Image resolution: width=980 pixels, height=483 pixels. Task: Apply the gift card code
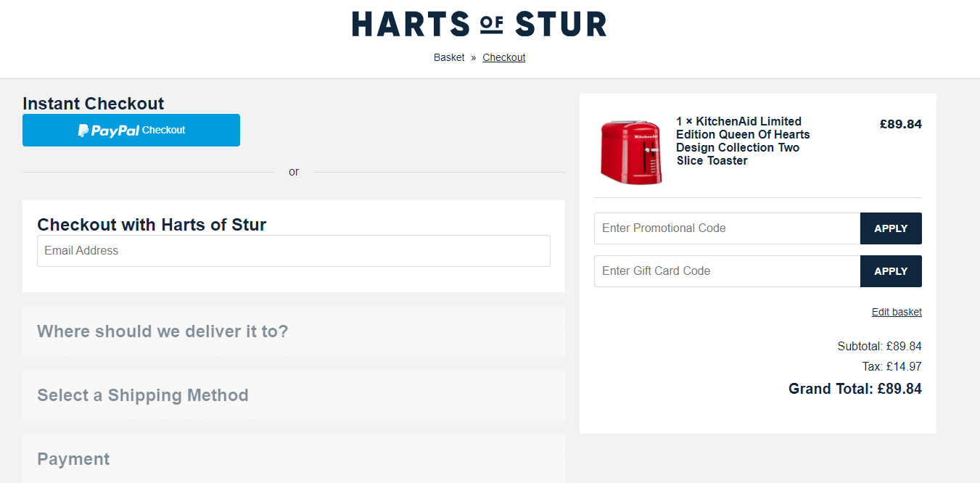click(x=891, y=271)
